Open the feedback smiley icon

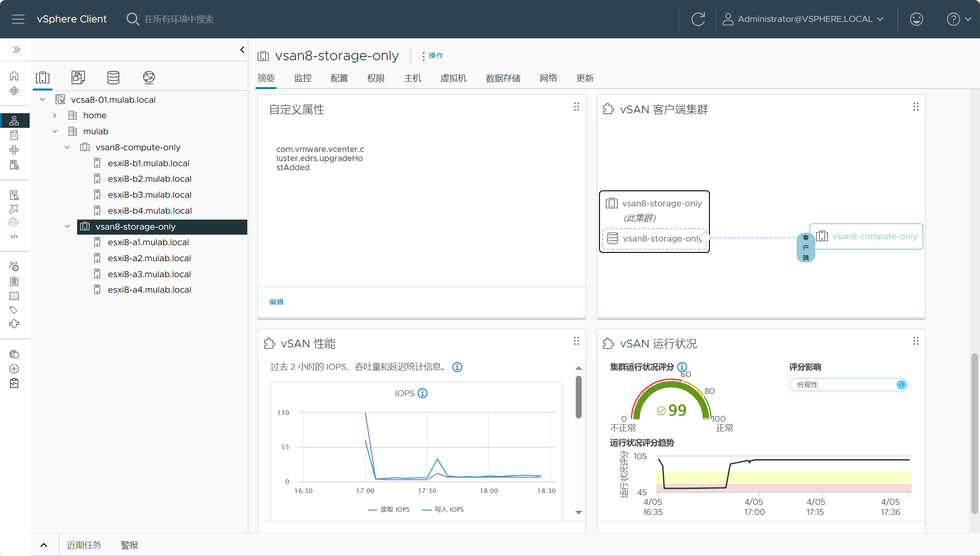tap(916, 19)
